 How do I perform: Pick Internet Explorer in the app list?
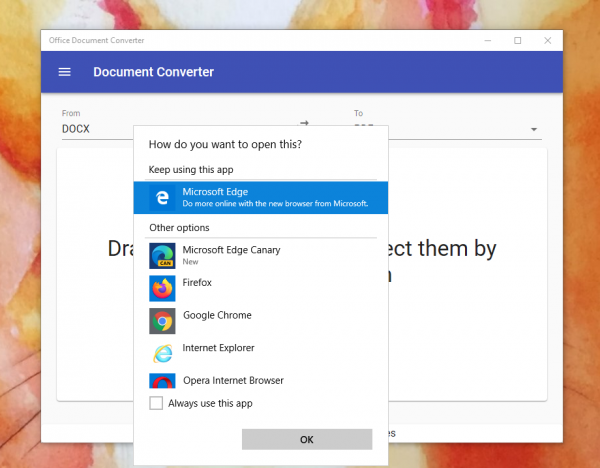coord(261,354)
